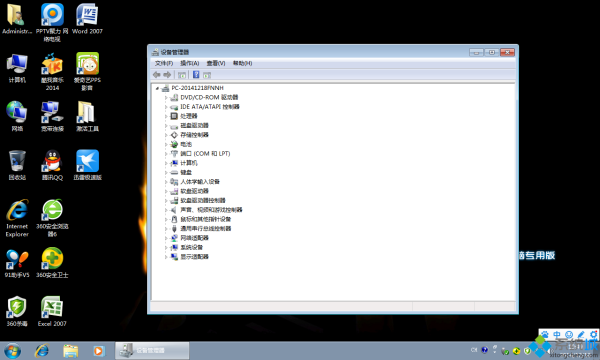Collapse the PC-20141218FNNH root node
The width and height of the screenshot is (600, 360).
click(x=157, y=88)
